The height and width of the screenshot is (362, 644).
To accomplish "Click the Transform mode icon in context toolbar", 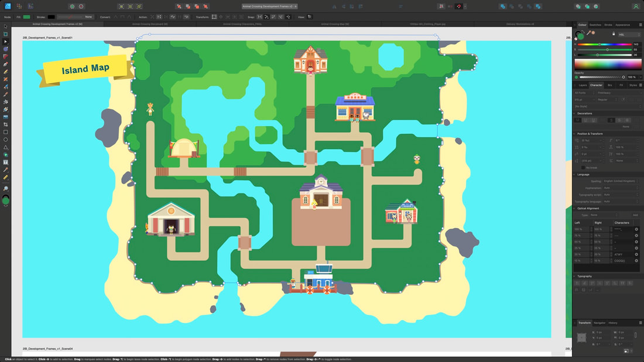I will (x=214, y=17).
